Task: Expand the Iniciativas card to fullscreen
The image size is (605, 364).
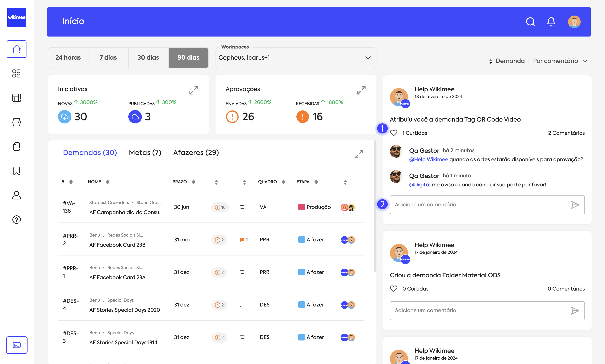Action: pyautogui.click(x=194, y=90)
